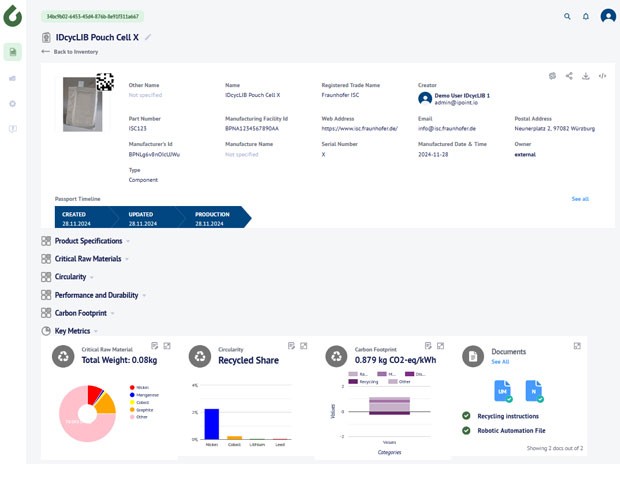The width and height of the screenshot is (620, 500).
Task: Open search with the magnifier icon
Action: tap(567, 16)
